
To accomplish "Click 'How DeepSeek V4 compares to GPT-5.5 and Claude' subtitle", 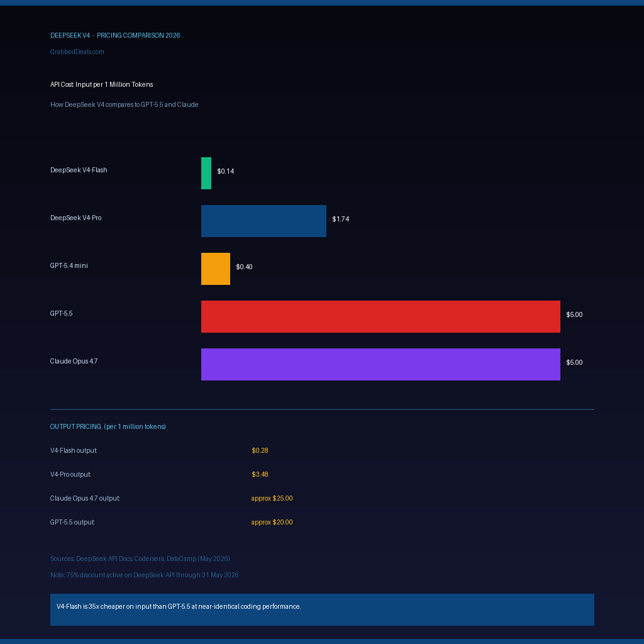I will coord(124,104).
